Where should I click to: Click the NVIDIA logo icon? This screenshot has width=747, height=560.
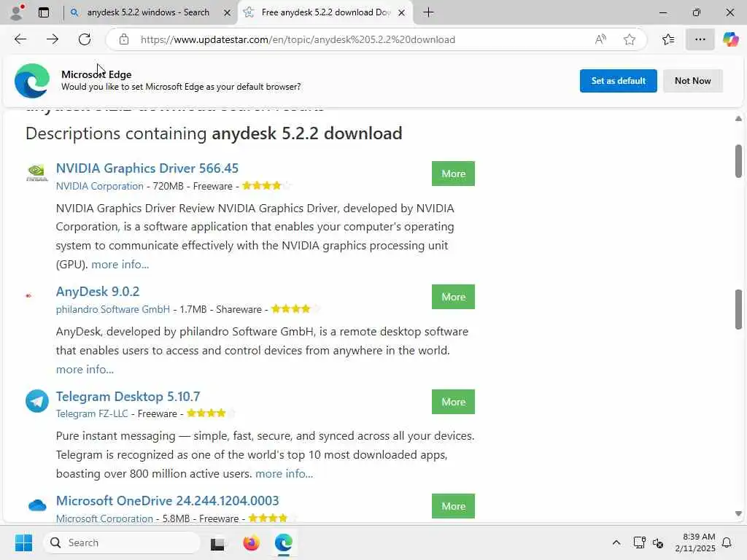(x=36, y=172)
